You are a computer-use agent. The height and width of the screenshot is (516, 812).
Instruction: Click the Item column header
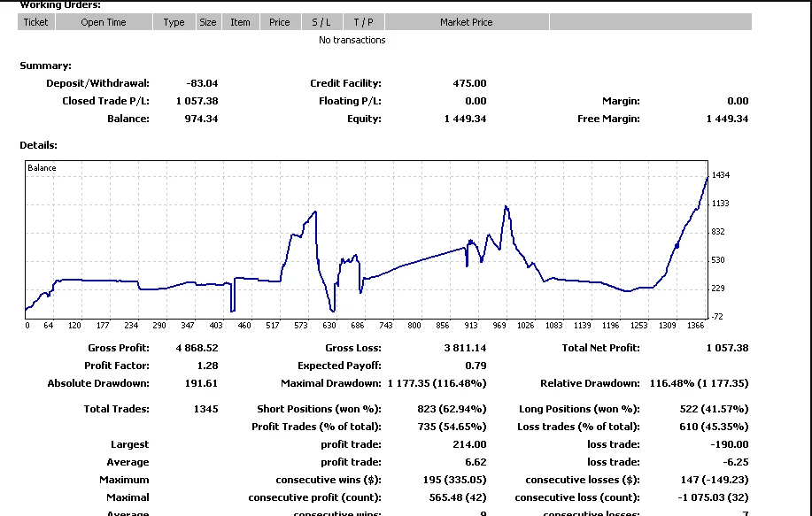240,22
